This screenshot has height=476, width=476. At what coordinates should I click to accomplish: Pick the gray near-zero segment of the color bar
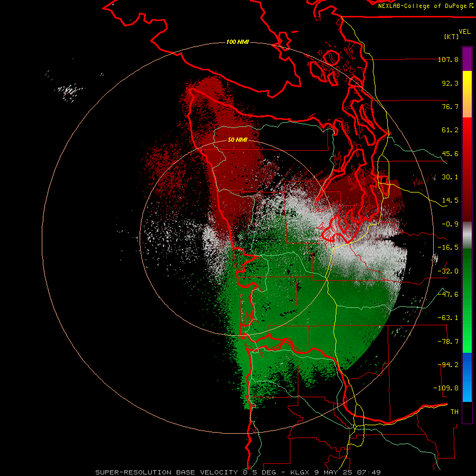tap(467, 235)
